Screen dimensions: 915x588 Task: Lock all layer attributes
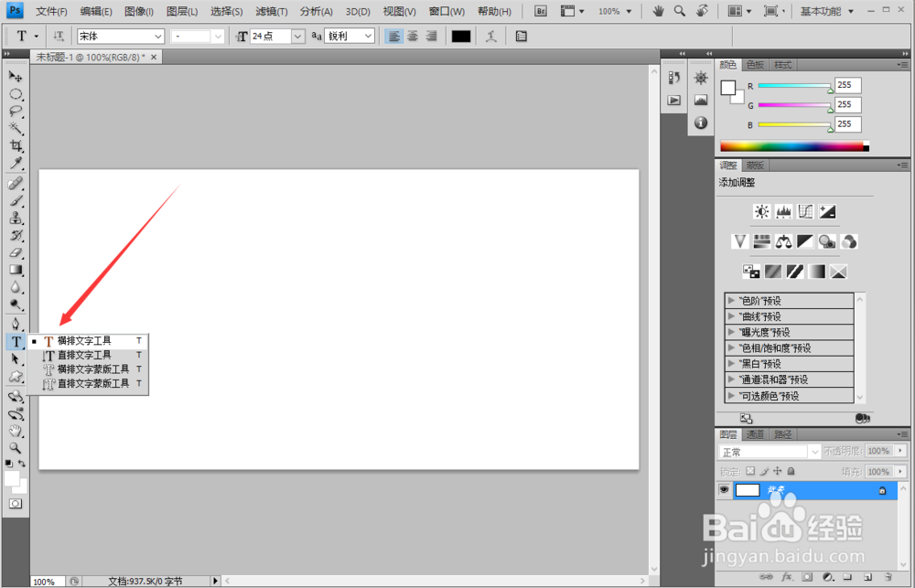pos(791,471)
